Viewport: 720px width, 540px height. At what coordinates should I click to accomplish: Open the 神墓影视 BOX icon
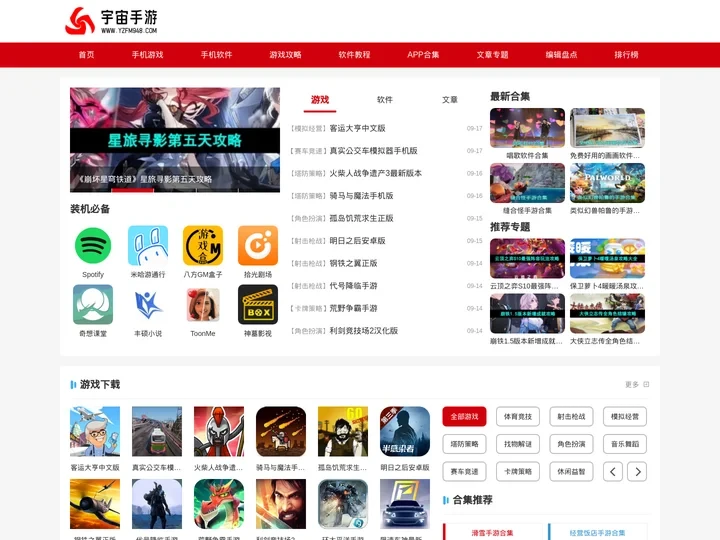click(258, 304)
